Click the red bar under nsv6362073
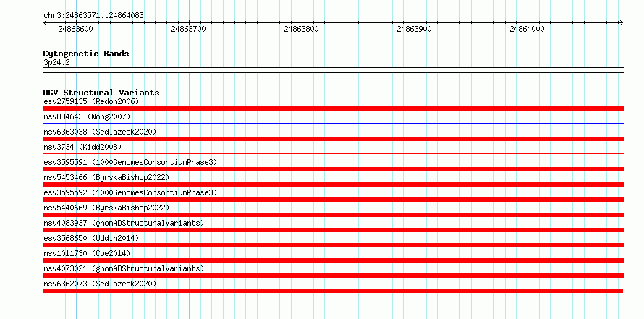Image resolution: width=644 pixels, height=319 pixels. pyautogui.click(x=333, y=291)
